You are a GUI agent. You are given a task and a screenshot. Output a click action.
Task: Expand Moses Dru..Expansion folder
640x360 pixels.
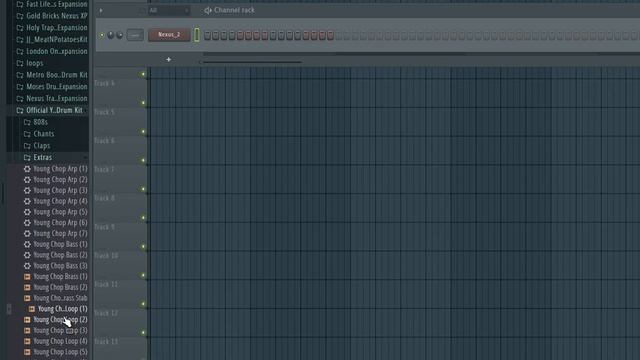(x=52, y=87)
